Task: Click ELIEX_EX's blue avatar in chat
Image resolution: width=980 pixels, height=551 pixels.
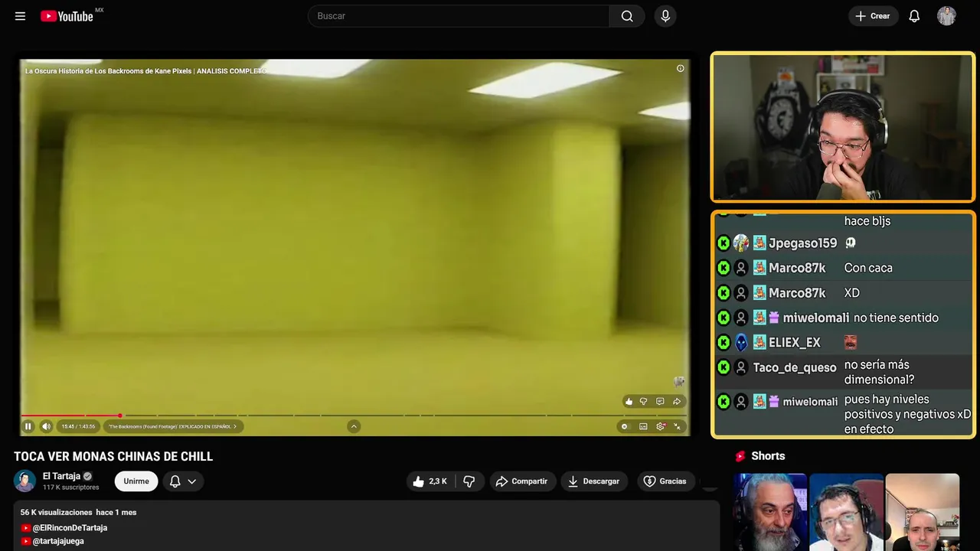Action: click(x=741, y=343)
